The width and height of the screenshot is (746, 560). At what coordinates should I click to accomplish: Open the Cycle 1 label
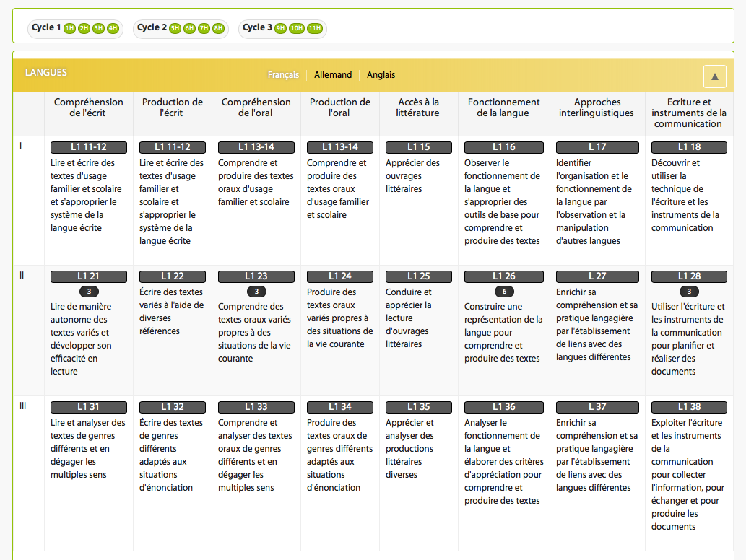click(46, 27)
